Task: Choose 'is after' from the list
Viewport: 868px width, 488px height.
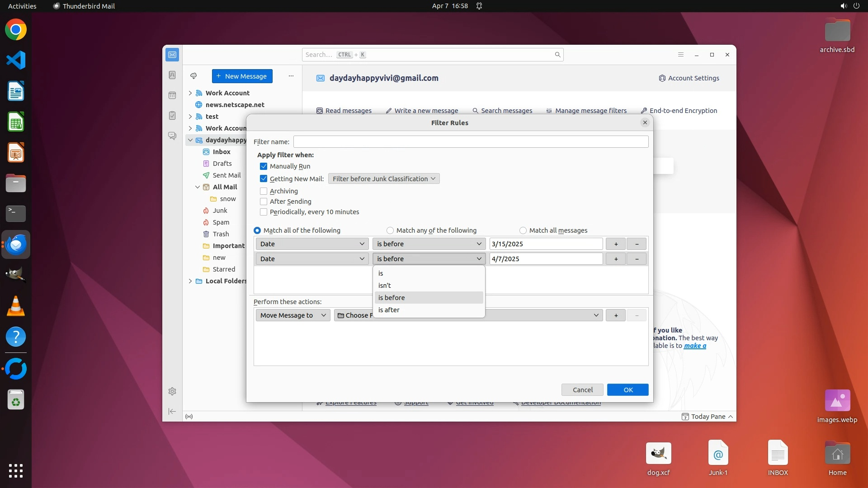Action: [x=389, y=310]
